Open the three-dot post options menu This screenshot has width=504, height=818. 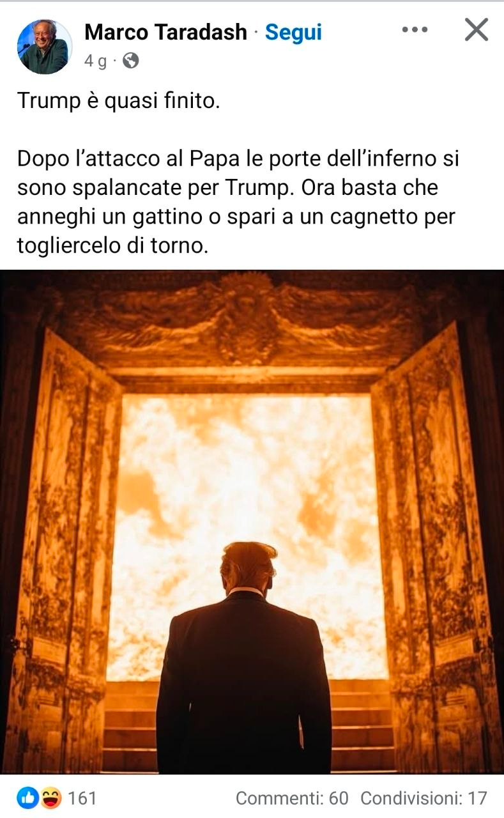[415, 30]
